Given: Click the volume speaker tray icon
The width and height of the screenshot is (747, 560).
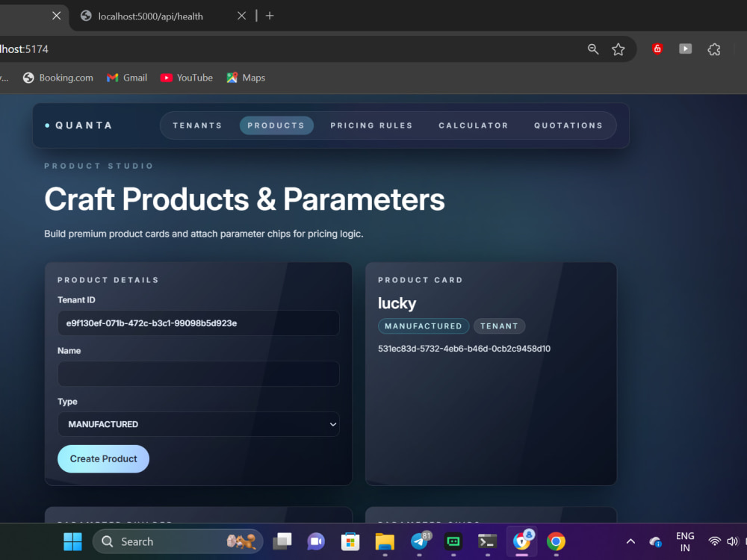Looking at the screenshot, I should point(732,541).
